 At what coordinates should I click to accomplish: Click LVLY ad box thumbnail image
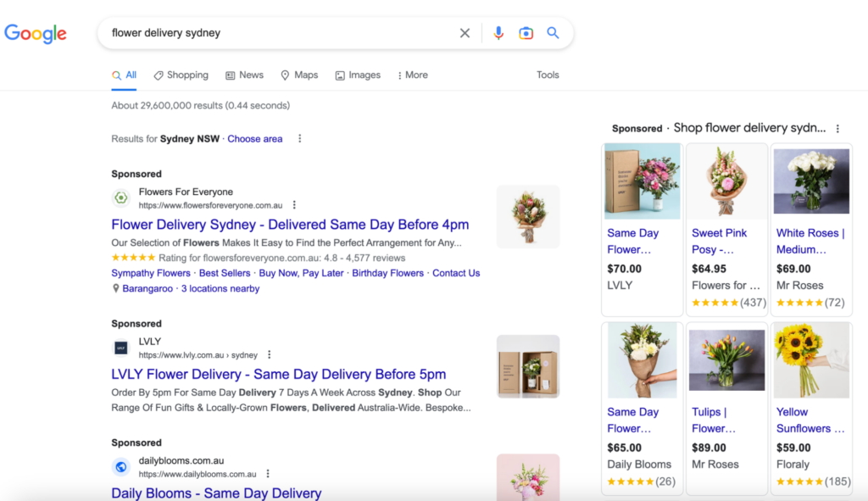(528, 366)
